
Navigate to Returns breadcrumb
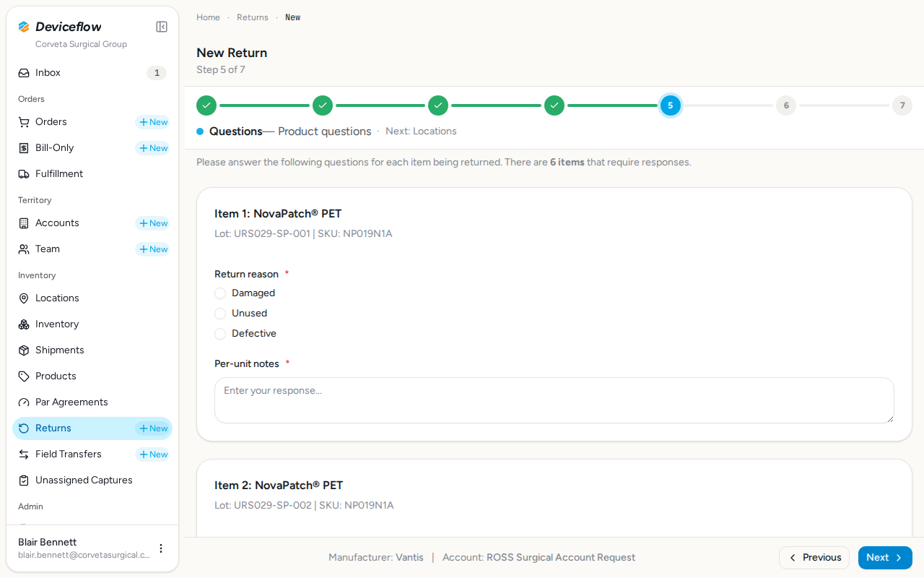[x=253, y=17]
